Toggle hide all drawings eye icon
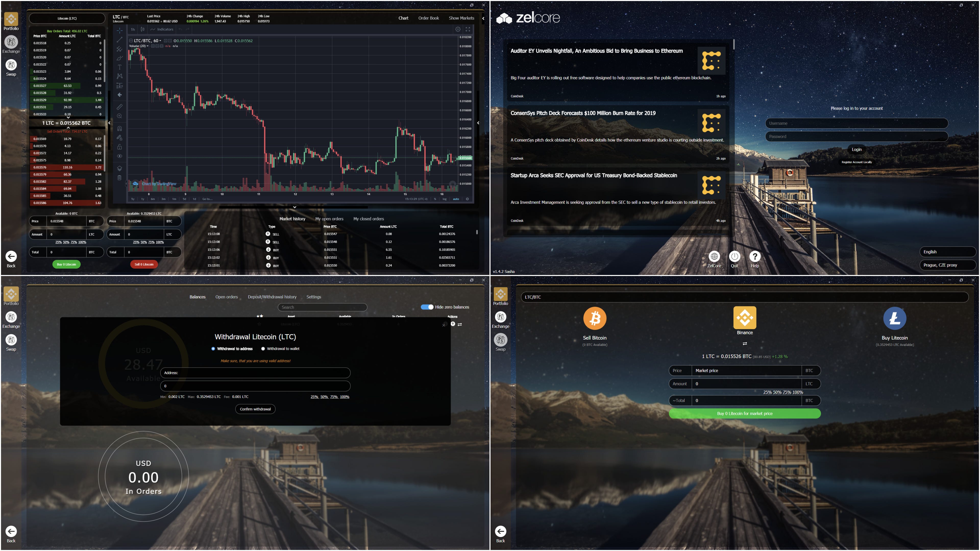The height and width of the screenshot is (551, 980). point(119,156)
